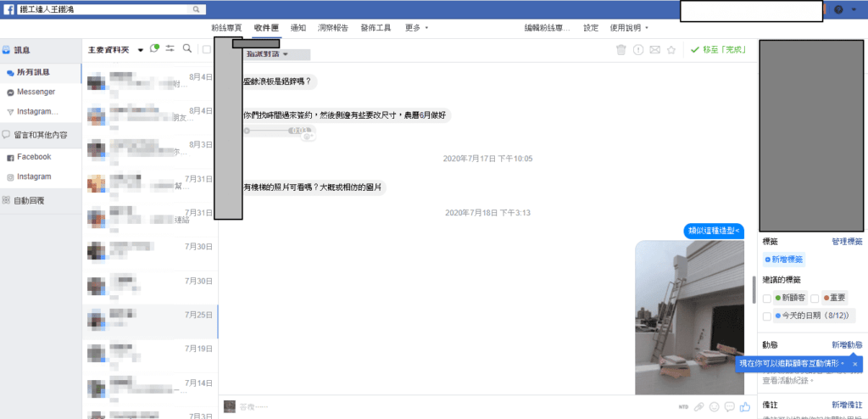This screenshot has height=419, width=868.
Task: Click the thumbs-up like icon in reply bar
Action: pyautogui.click(x=745, y=407)
